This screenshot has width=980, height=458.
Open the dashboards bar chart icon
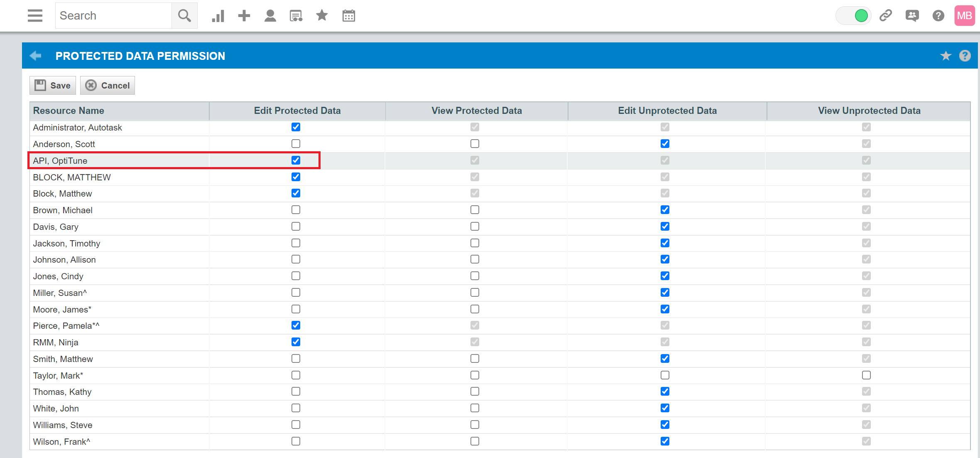click(x=218, y=16)
